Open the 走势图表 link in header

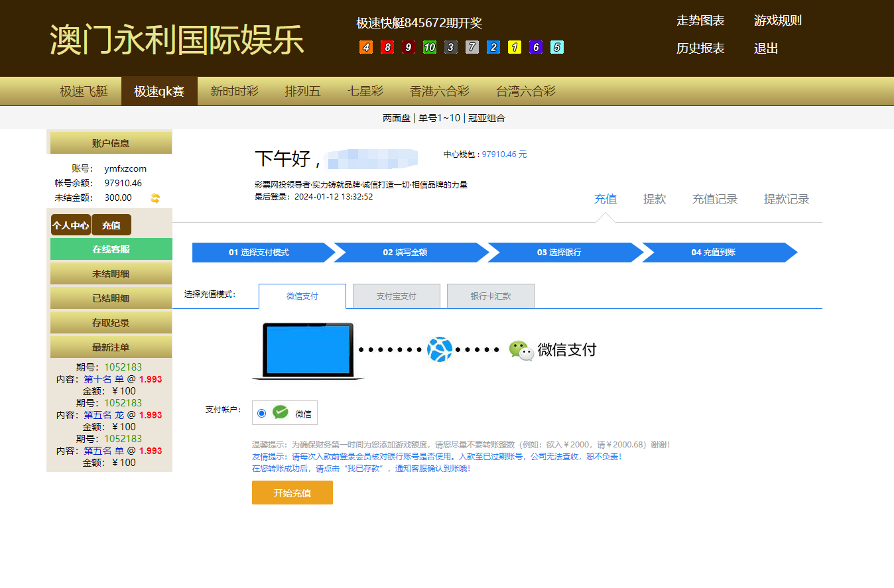(700, 21)
